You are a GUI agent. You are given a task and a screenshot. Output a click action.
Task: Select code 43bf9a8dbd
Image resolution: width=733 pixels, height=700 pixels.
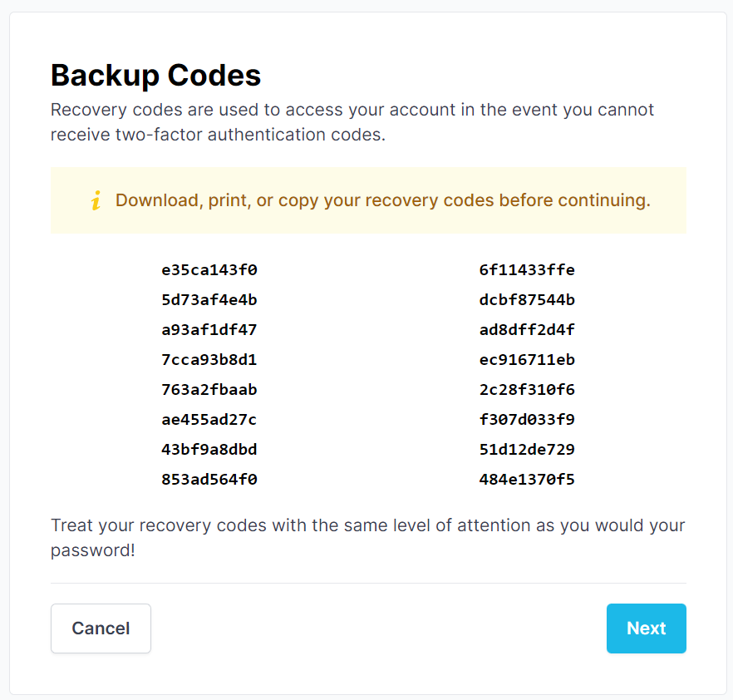209,450
